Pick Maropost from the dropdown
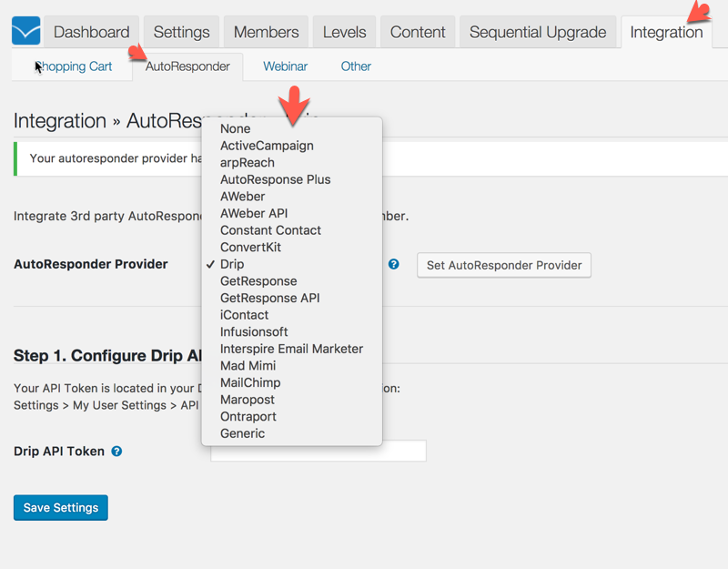The image size is (728, 569). pos(291,400)
